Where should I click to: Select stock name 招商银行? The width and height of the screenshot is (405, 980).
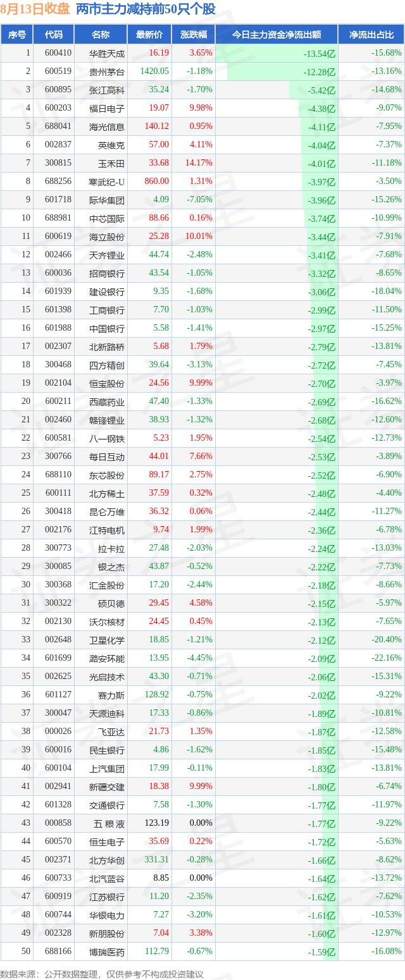tap(107, 273)
